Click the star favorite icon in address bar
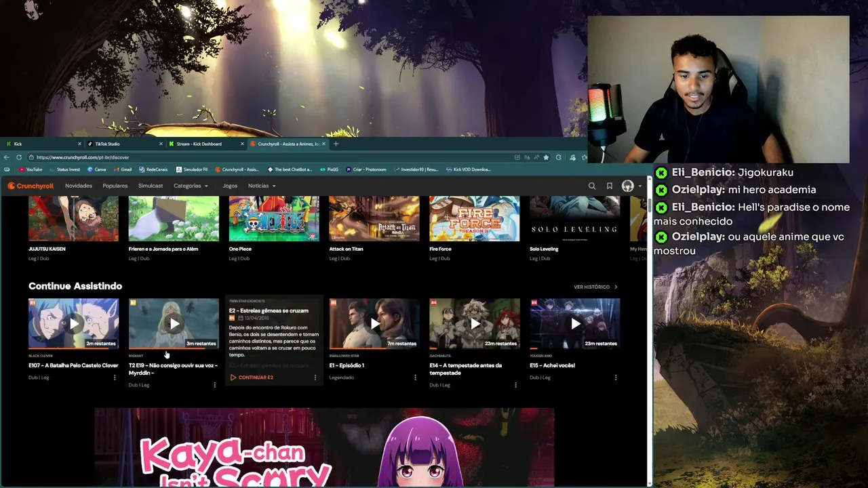The image size is (868, 488). click(x=546, y=157)
